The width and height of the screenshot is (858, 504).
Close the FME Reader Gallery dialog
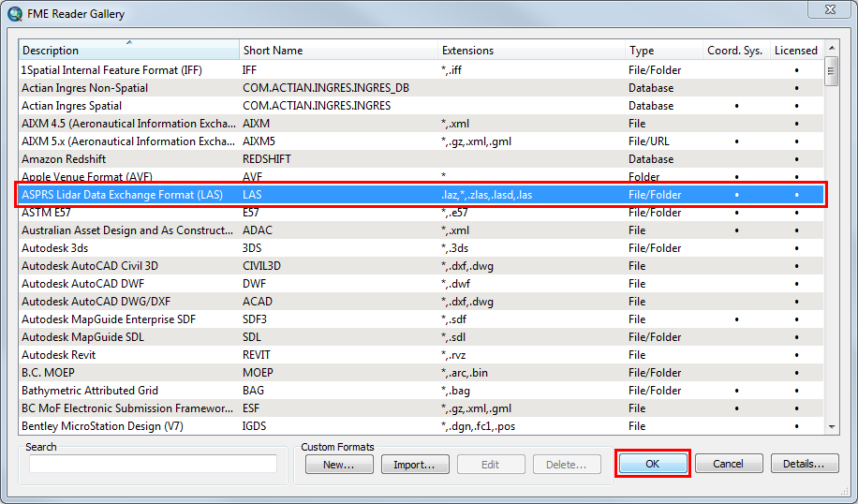(x=830, y=10)
